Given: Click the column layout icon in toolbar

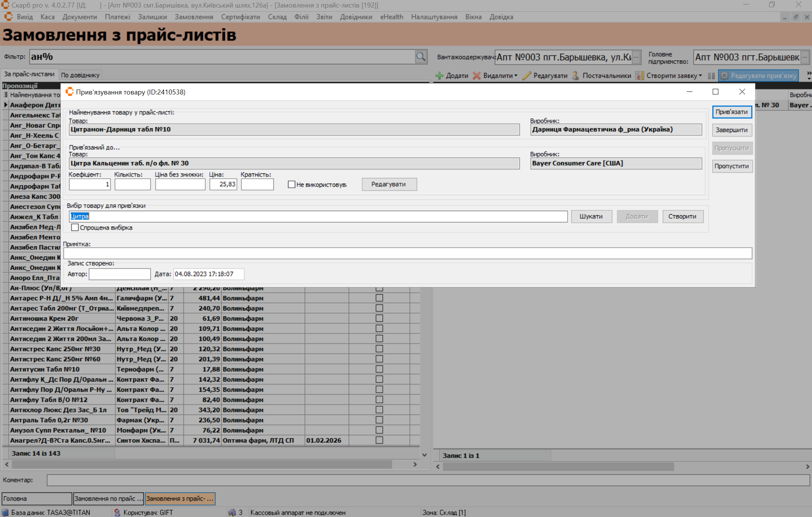Looking at the screenshot, I should tap(711, 76).
